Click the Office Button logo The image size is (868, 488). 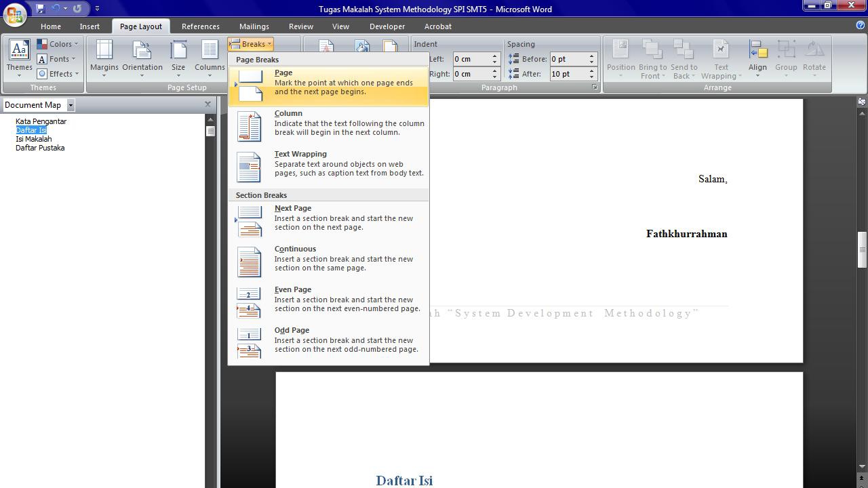point(15,12)
